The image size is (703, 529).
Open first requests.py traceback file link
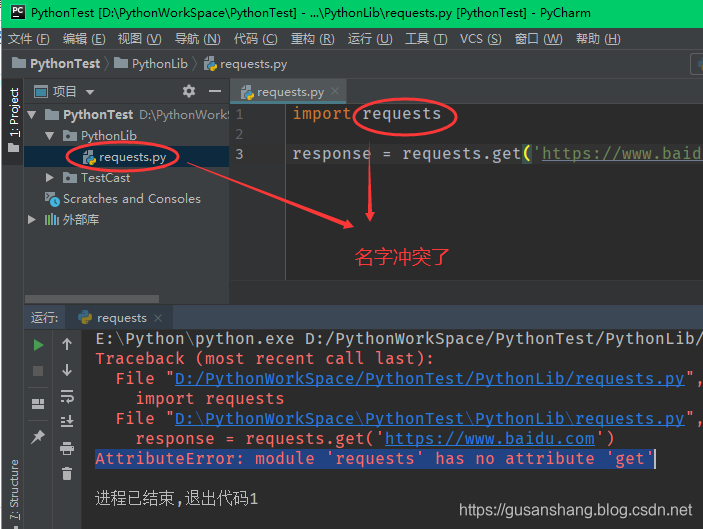[430, 379]
